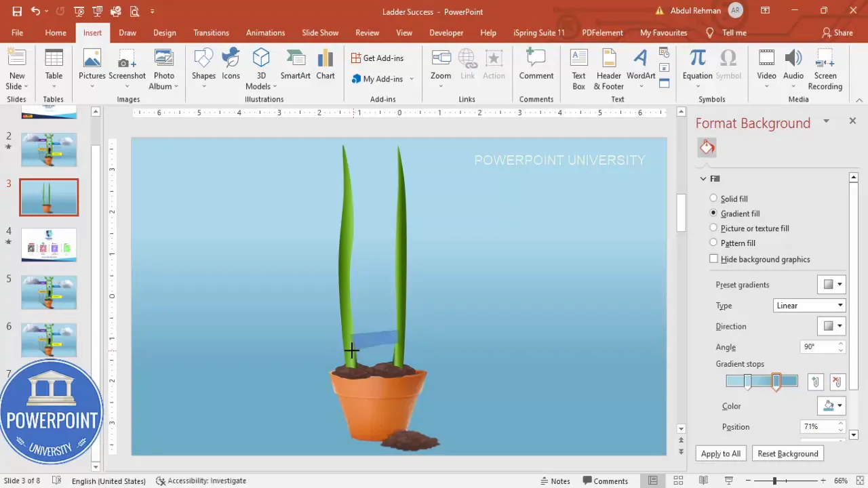Click the Share button
Screen dimensions: 868x488
[x=837, y=33]
